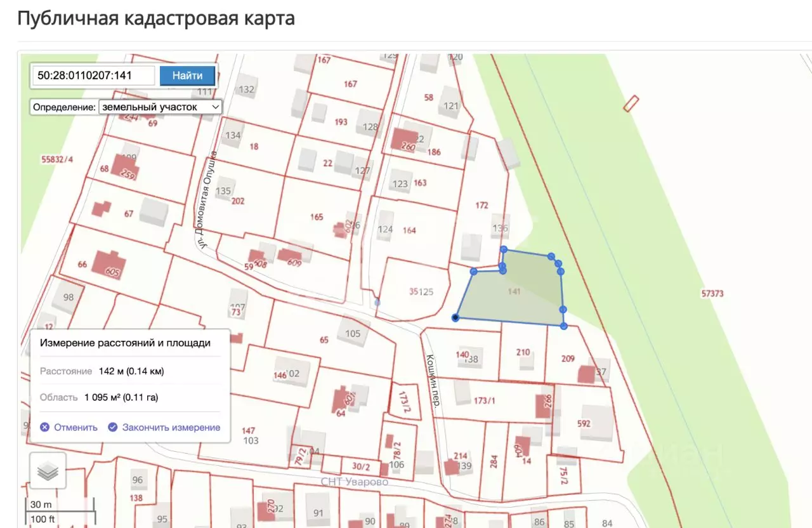Select the large parcel labeled 57373
This screenshot has width=812, height=528.
(x=712, y=294)
